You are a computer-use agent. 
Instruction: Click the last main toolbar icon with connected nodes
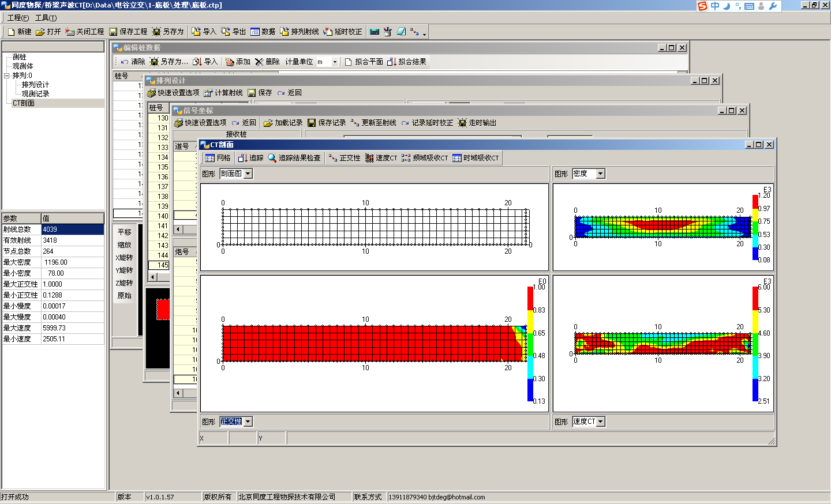(x=414, y=32)
